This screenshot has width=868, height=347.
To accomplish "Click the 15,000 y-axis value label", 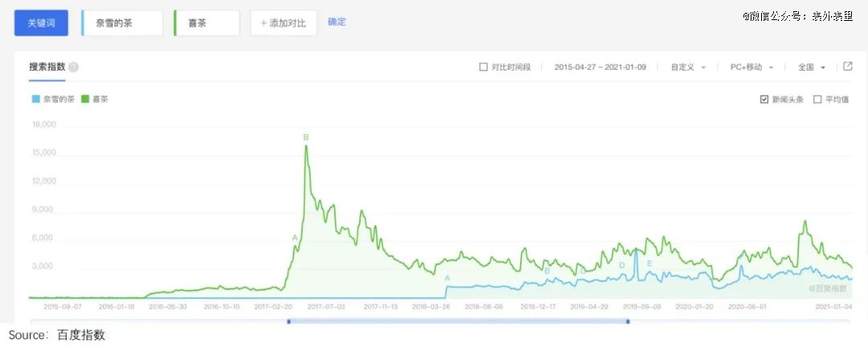I will (x=45, y=153).
